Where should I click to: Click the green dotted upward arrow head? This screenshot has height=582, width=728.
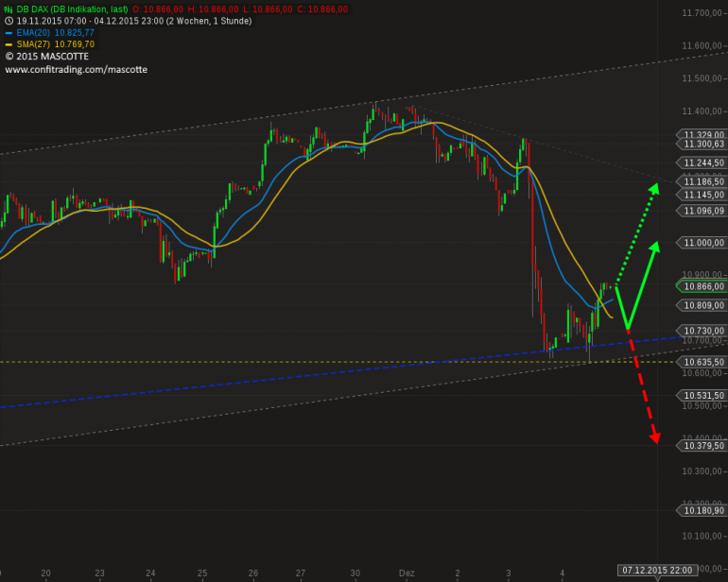654,187
